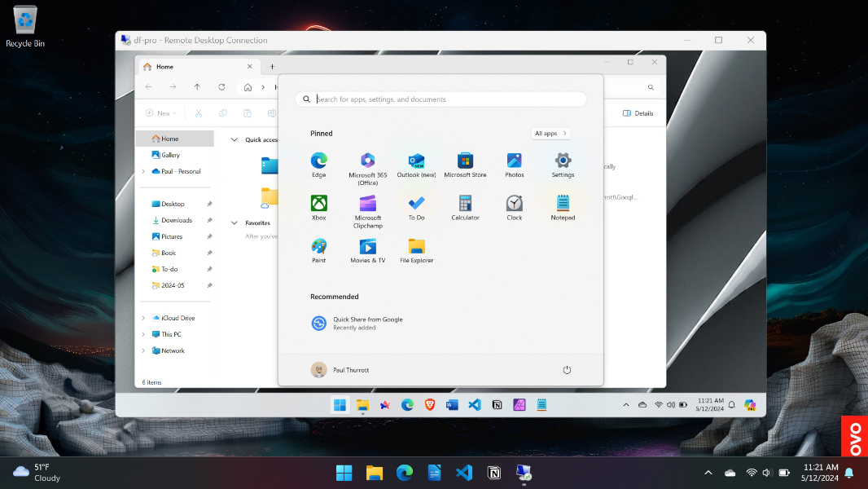
Task: Click the remote taskbar Start button
Action: click(340, 405)
